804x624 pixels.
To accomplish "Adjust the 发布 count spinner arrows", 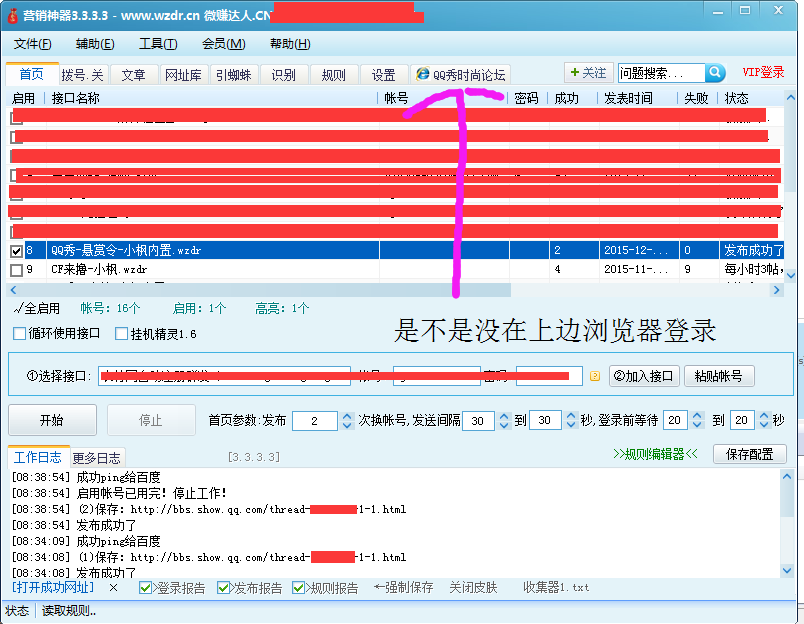I will coord(347,421).
